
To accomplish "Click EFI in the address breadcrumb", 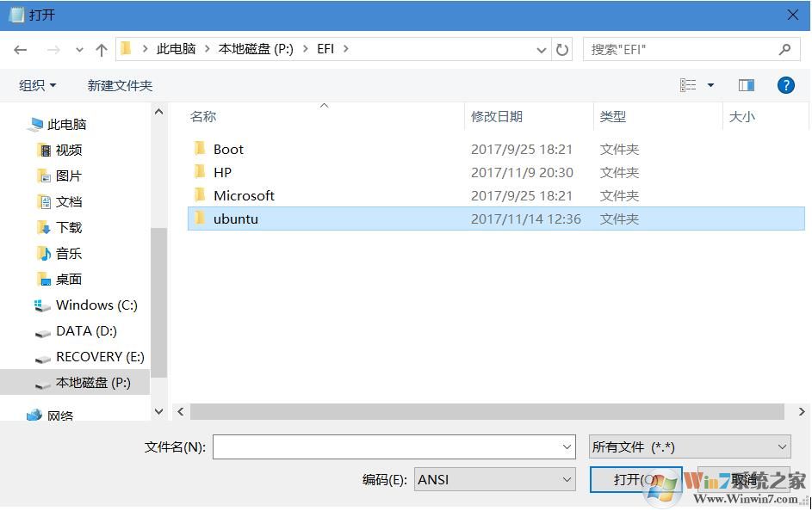I will click(325, 49).
